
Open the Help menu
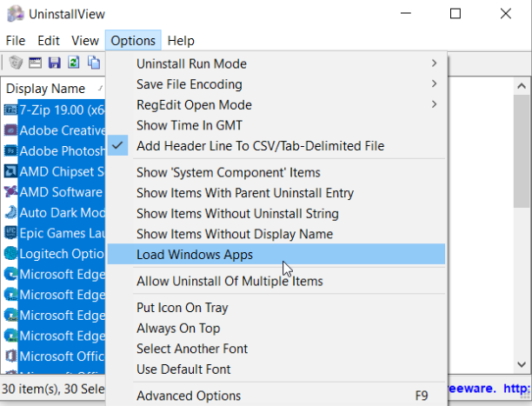(x=181, y=41)
